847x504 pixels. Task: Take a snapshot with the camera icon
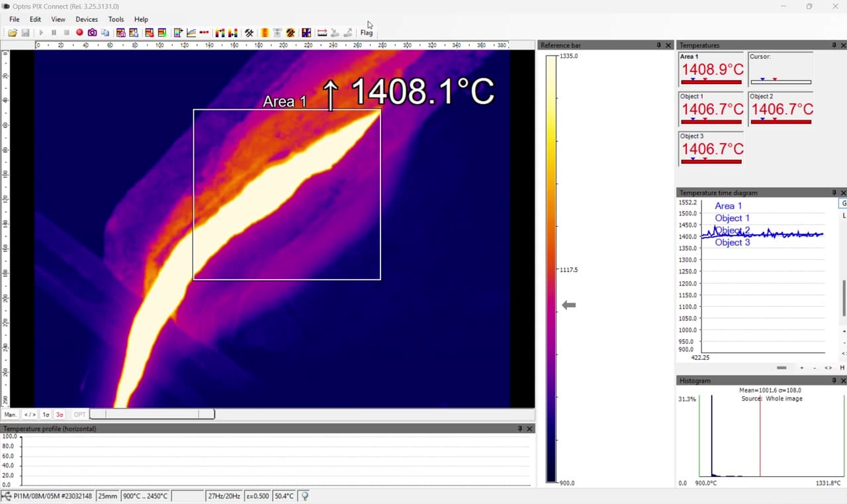(92, 32)
